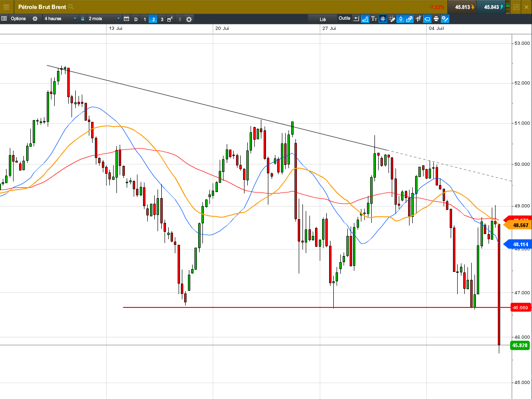Click the red 46.669 price label
This screenshot has width=532, height=399.
(520, 307)
